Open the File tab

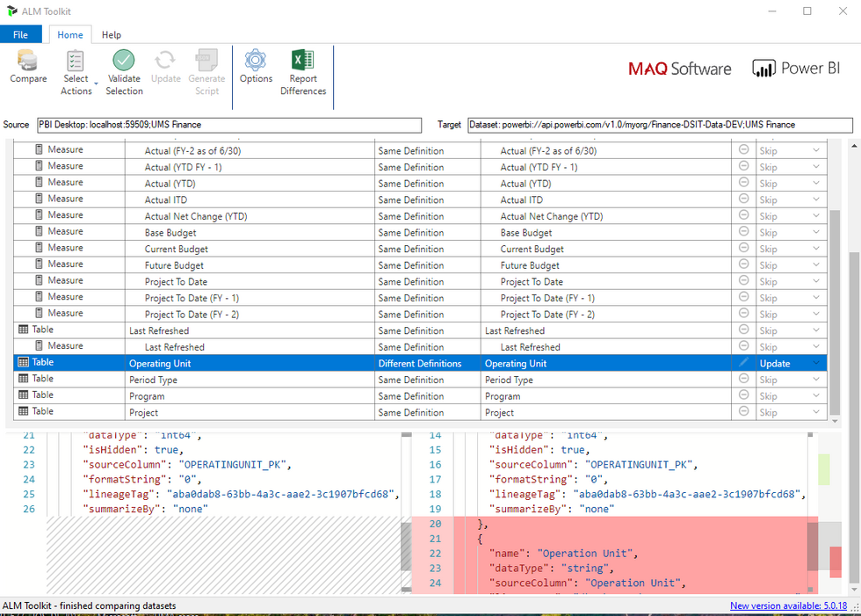pos(21,34)
